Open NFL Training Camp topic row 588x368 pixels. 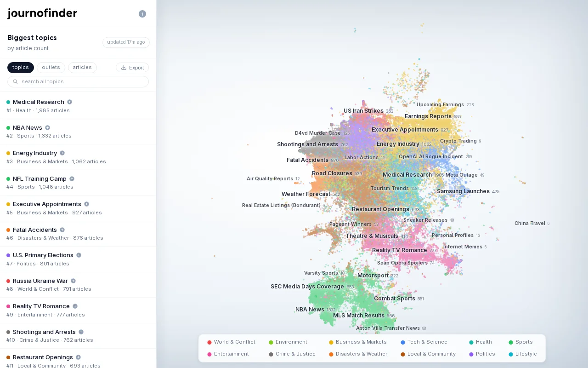[78, 183]
